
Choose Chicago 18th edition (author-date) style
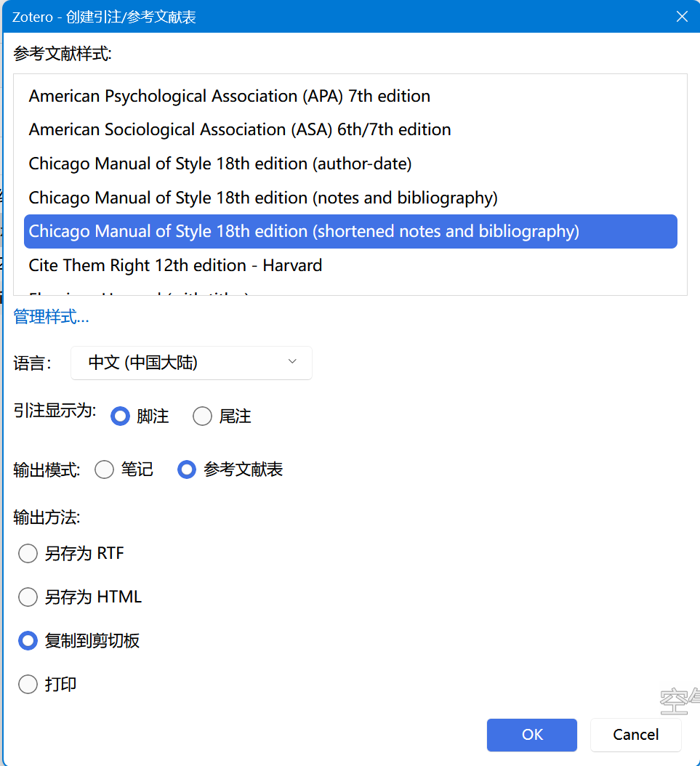pyautogui.click(x=220, y=164)
